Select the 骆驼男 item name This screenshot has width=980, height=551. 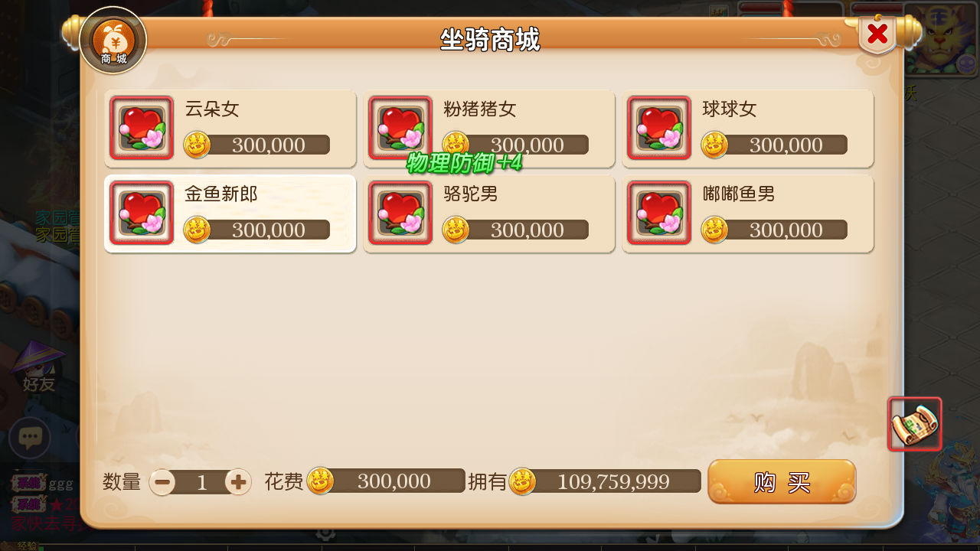pos(471,194)
